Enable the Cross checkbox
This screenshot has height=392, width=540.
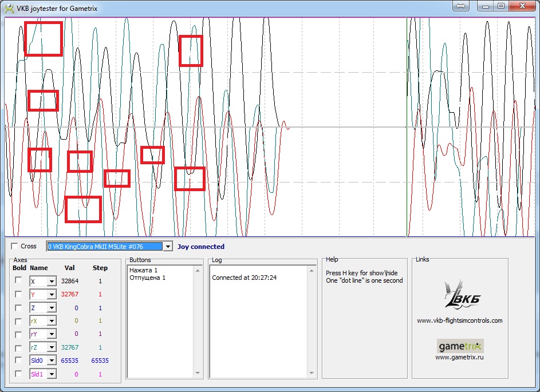(x=14, y=246)
